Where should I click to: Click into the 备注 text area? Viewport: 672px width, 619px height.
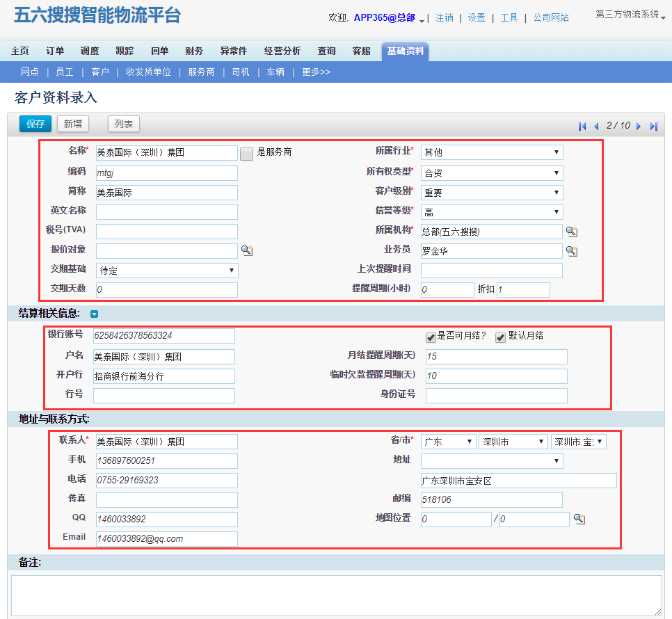(336, 595)
